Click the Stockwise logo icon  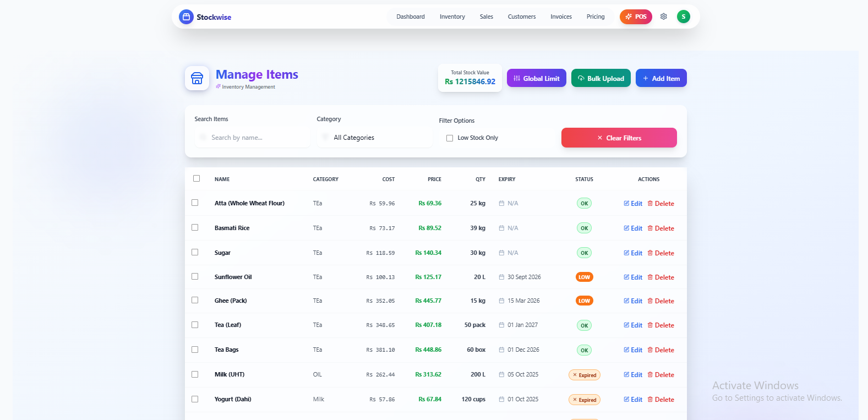(x=186, y=17)
